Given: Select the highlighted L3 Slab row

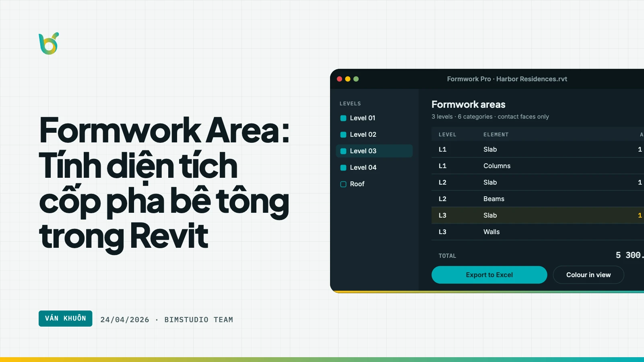Looking at the screenshot, I should pos(538,215).
